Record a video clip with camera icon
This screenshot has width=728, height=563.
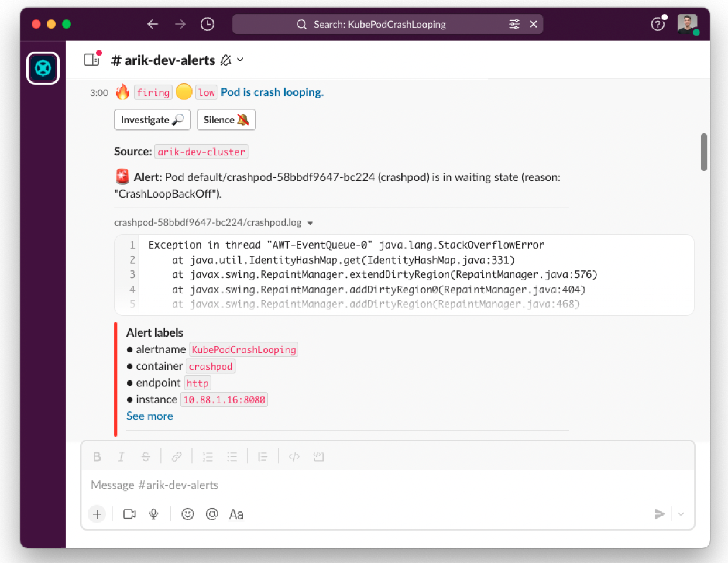[x=129, y=514]
